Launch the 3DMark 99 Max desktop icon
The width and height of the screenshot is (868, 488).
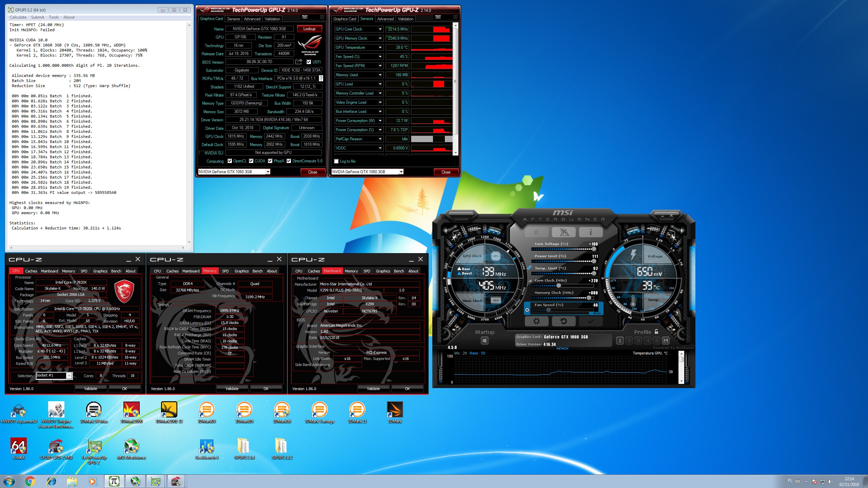(94, 413)
